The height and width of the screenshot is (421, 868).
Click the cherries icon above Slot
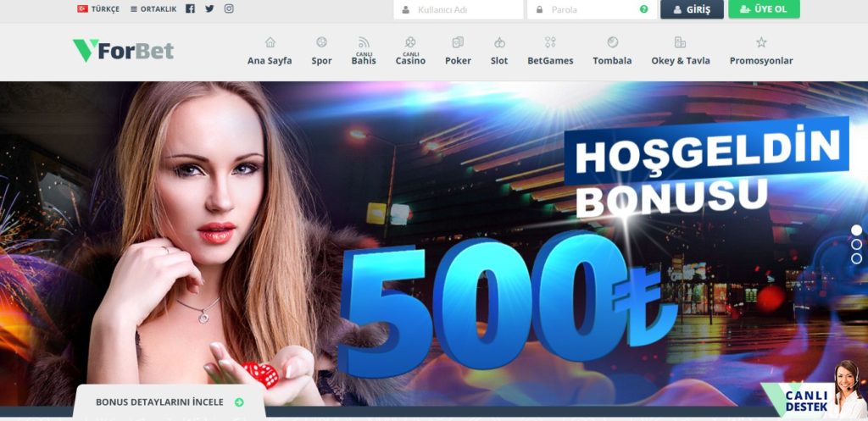[499, 42]
